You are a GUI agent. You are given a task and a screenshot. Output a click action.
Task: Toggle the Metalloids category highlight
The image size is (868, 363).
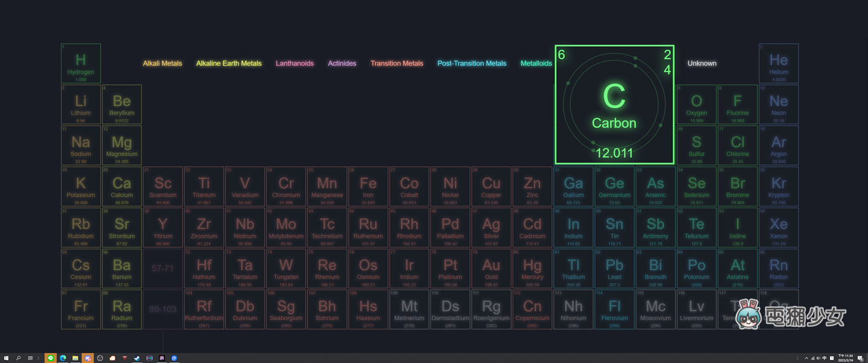click(536, 63)
